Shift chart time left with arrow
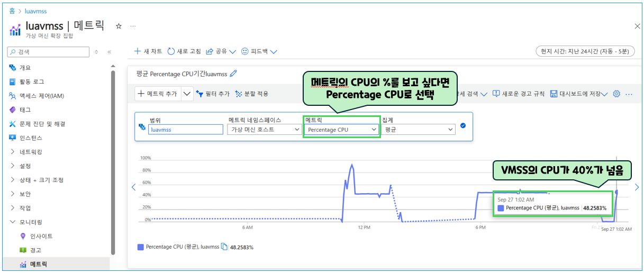 (133, 187)
